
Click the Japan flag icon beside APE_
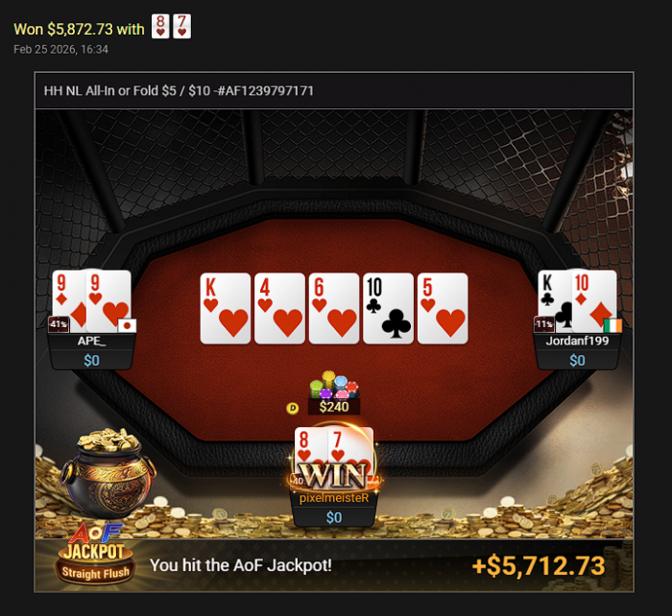click(x=127, y=325)
